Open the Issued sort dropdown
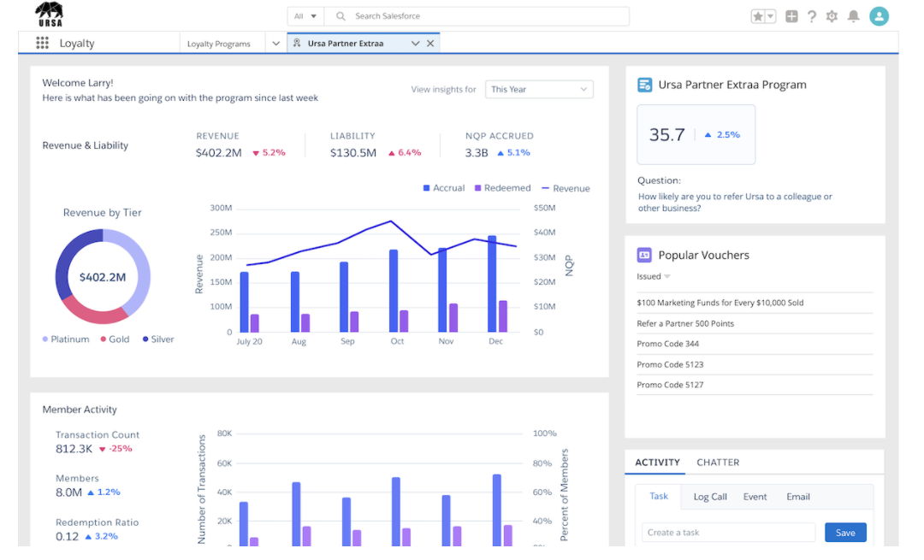Image resolution: width=924 pixels, height=560 pixels. pos(654,277)
